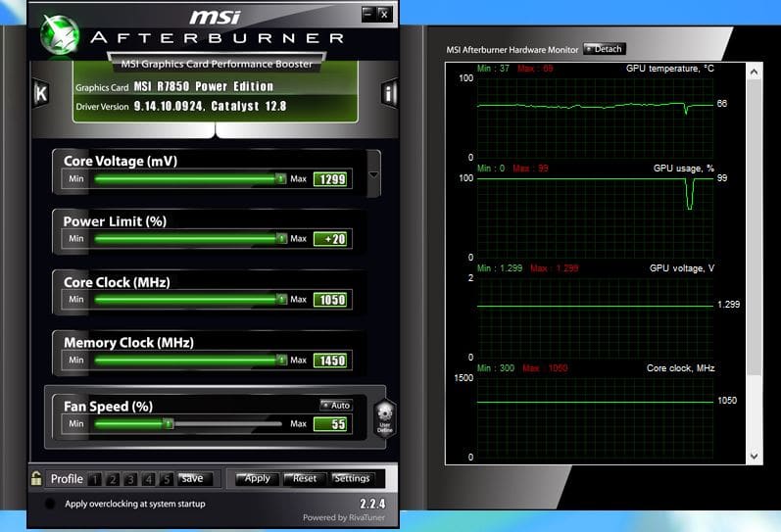Image resolution: width=781 pixels, height=532 pixels.
Task: Open the Settings dialog
Action: (352, 479)
